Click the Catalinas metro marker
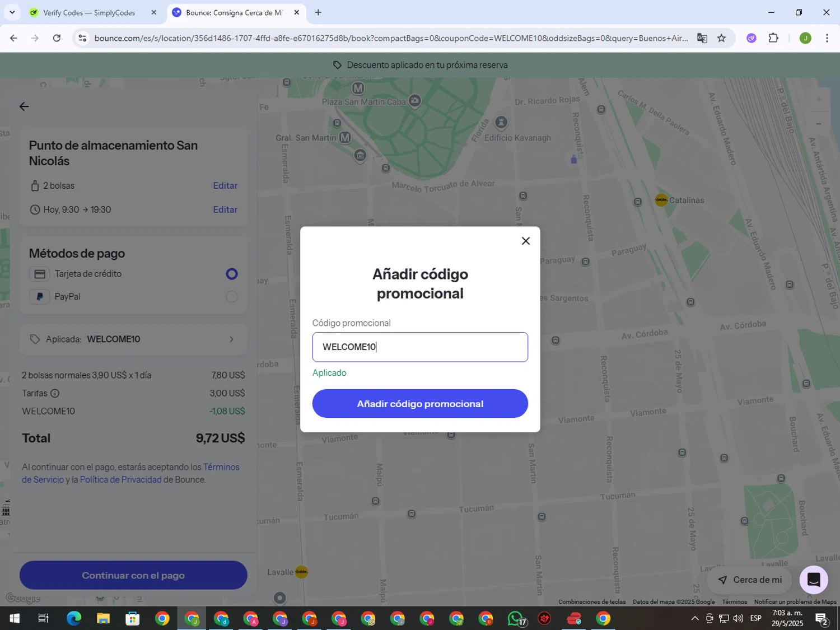Viewport: 840px width, 630px height. point(661,200)
